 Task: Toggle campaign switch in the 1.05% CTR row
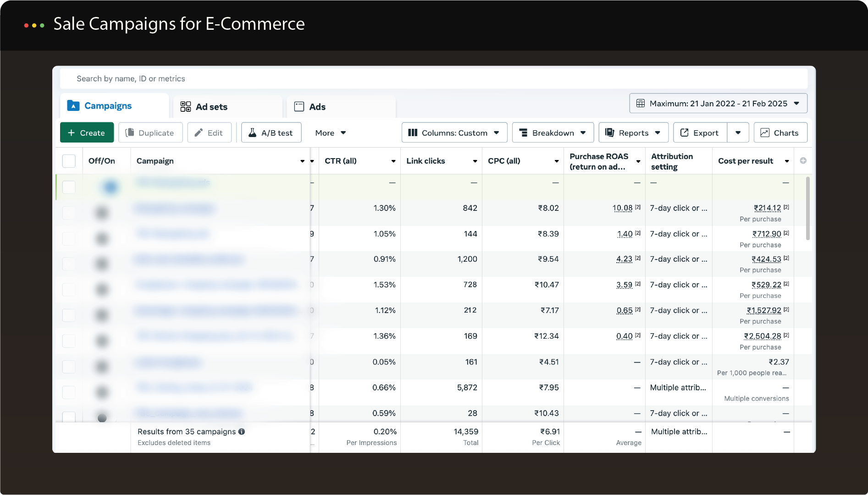[102, 238]
